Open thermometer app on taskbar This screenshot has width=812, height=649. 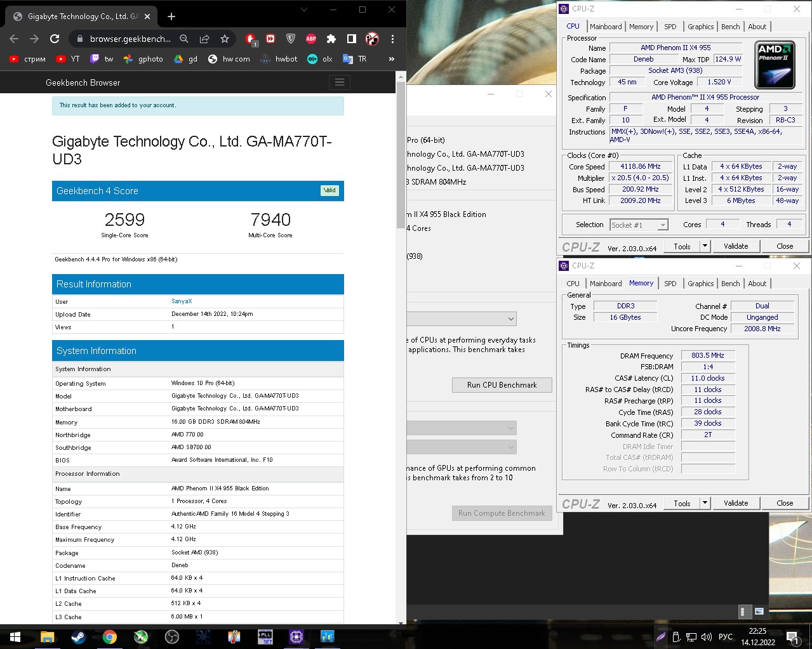234,636
